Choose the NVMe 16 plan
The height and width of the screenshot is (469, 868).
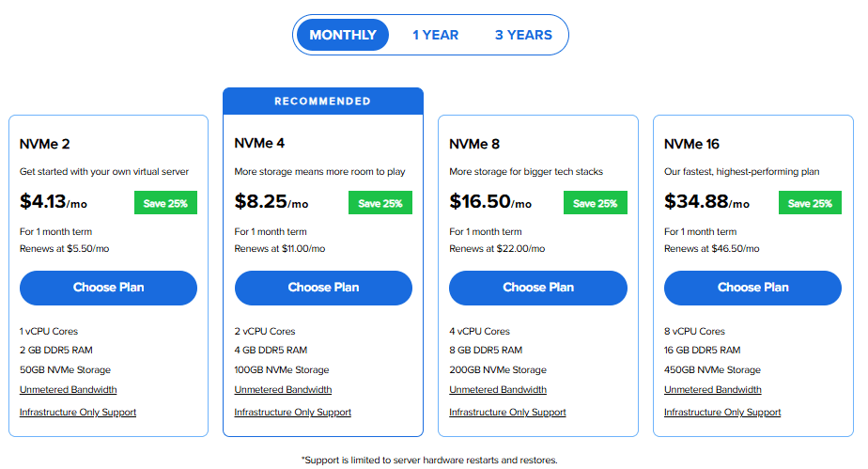point(753,288)
